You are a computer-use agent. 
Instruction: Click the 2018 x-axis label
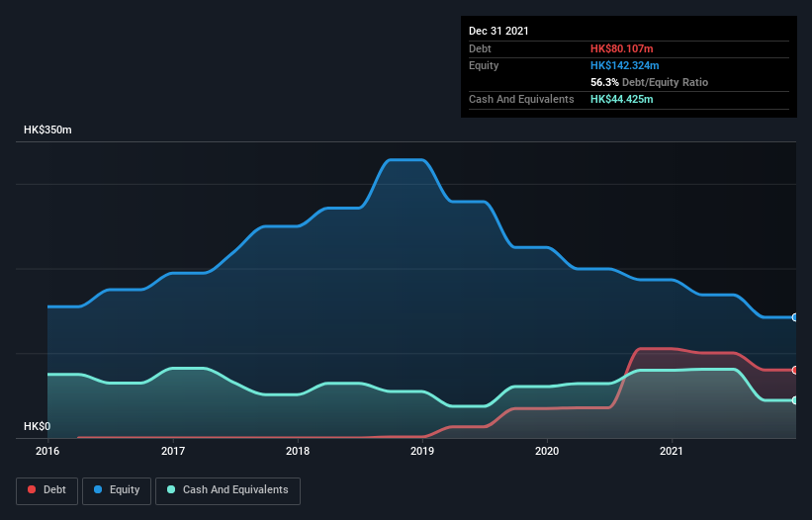pyautogui.click(x=298, y=451)
